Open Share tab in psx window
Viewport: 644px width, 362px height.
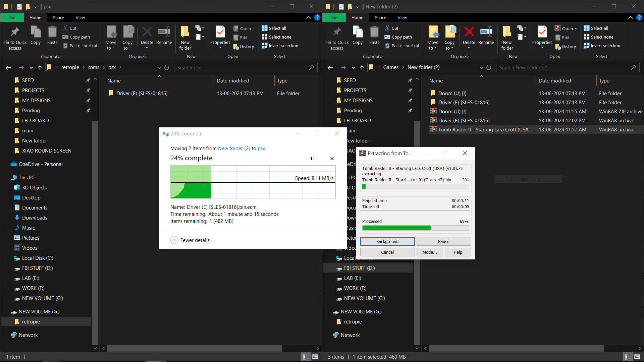click(58, 17)
